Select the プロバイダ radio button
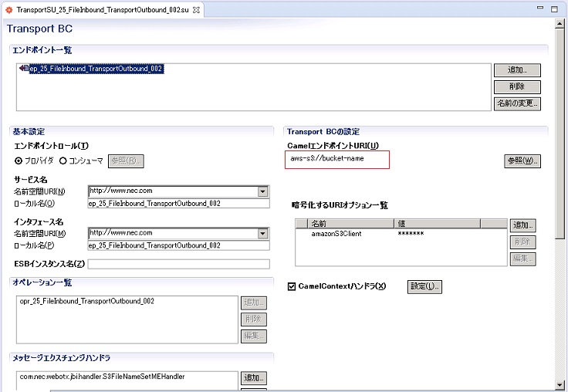 [19, 161]
